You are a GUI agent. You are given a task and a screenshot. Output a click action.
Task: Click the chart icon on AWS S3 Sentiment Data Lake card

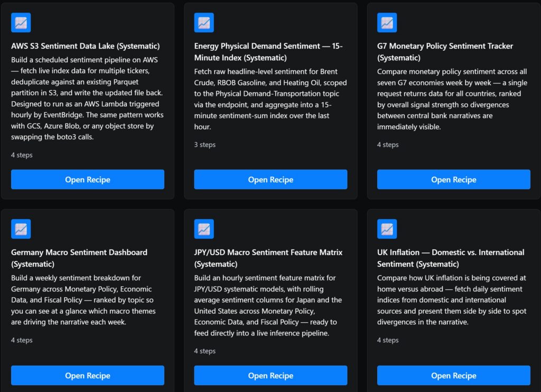(x=21, y=22)
